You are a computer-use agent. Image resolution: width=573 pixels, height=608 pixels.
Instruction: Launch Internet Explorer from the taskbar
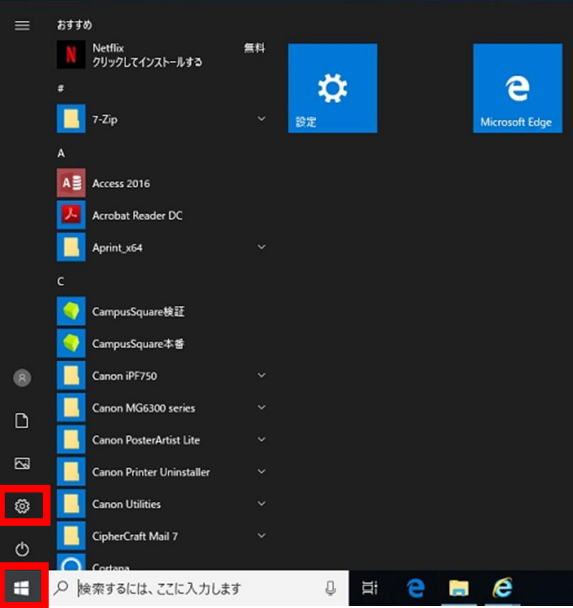click(503, 588)
